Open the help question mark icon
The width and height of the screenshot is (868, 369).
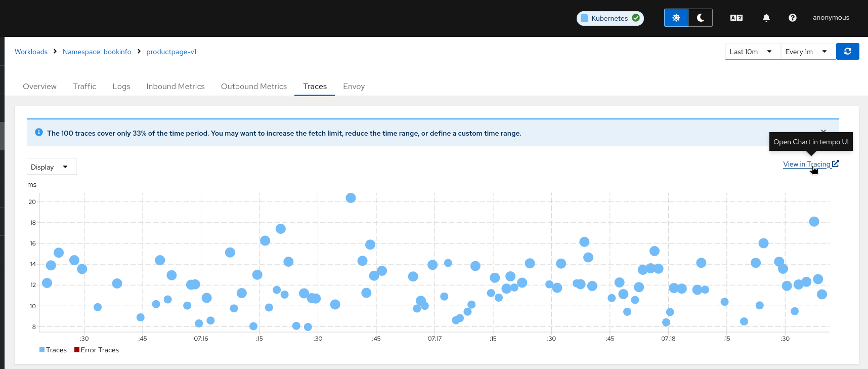[x=792, y=18]
